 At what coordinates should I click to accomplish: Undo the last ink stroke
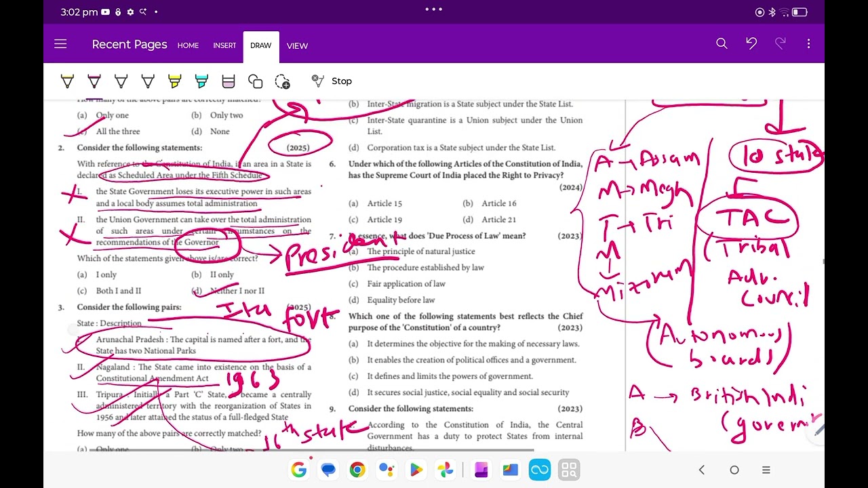click(751, 43)
